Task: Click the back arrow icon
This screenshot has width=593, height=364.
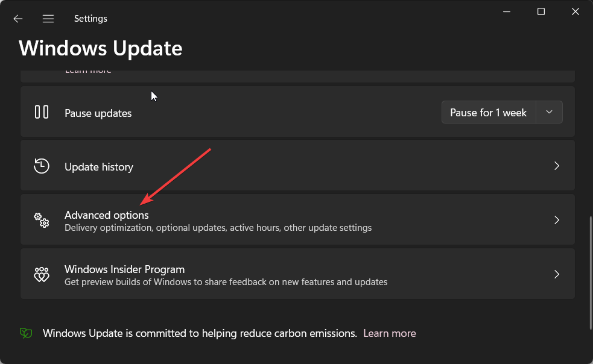Action: click(17, 19)
